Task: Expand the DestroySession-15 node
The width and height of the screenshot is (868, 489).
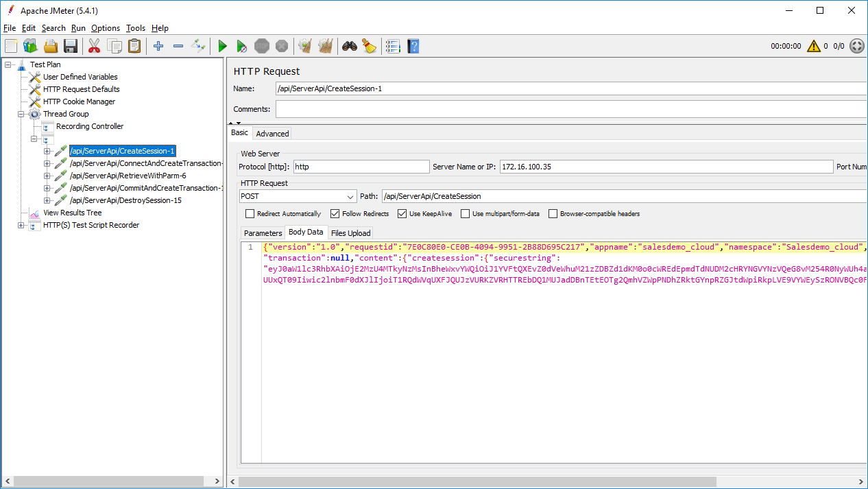Action: coord(47,200)
